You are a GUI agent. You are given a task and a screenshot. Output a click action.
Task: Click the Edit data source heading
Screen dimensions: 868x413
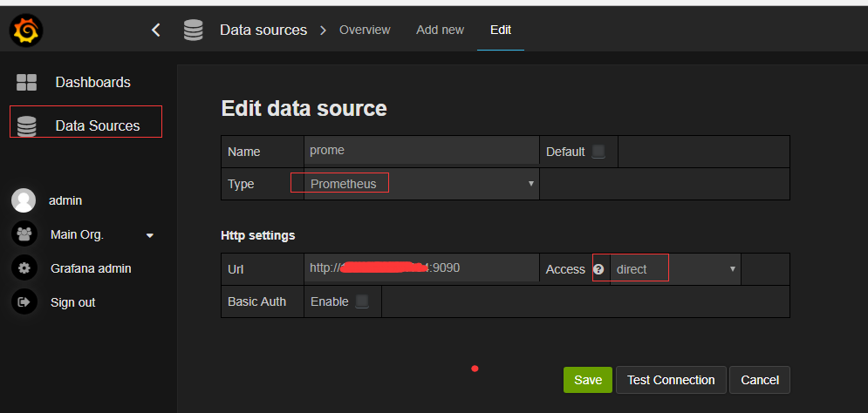pyautogui.click(x=304, y=108)
